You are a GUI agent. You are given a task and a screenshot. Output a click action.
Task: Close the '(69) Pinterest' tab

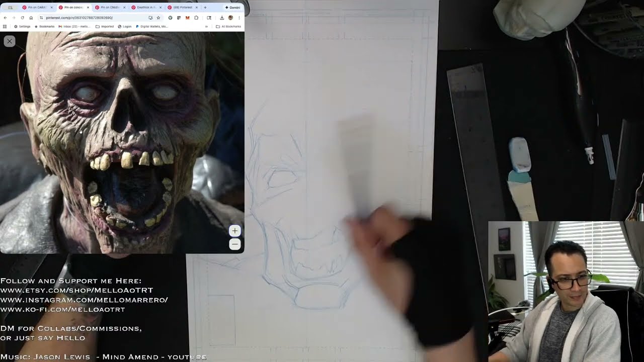[197, 8]
